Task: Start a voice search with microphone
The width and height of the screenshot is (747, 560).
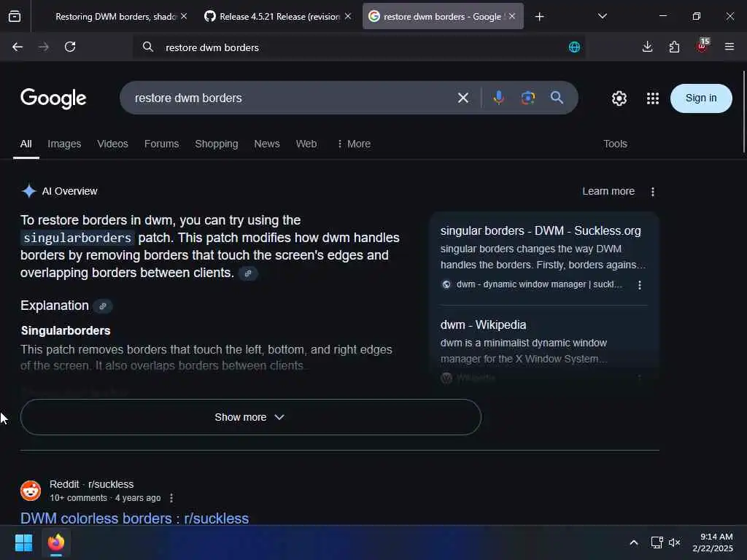Action: [499, 98]
